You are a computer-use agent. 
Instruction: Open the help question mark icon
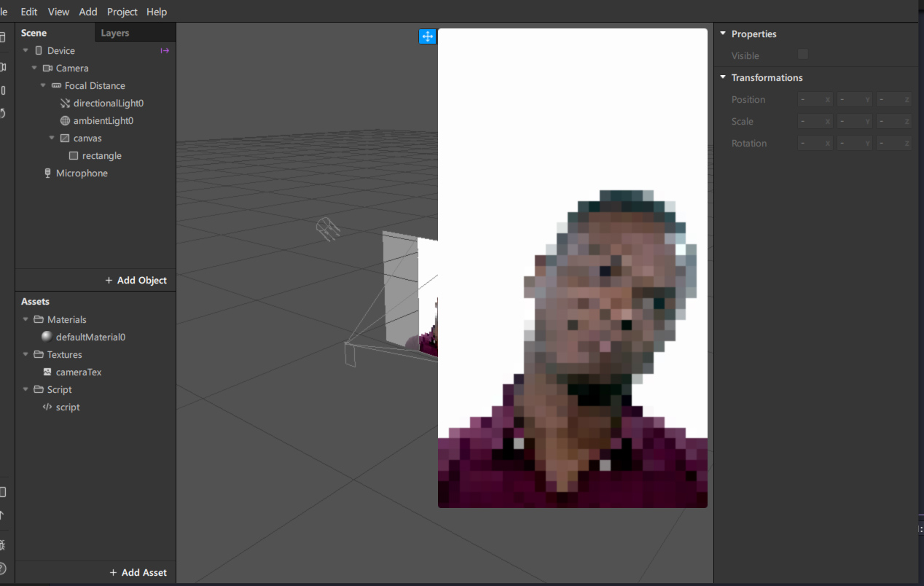pyautogui.click(x=3, y=569)
